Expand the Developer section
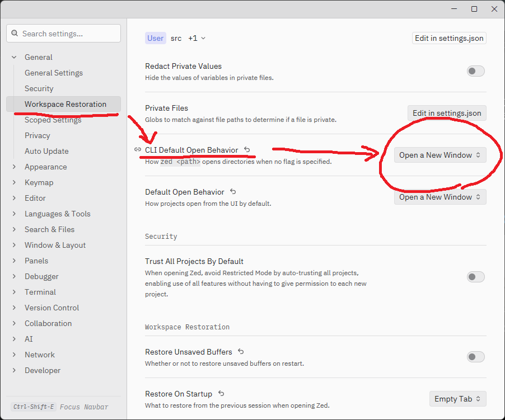The image size is (505, 420). click(14, 370)
